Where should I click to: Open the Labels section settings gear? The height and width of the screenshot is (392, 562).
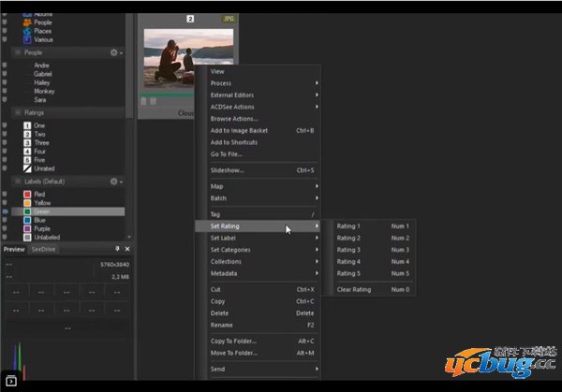tap(114, 181)
